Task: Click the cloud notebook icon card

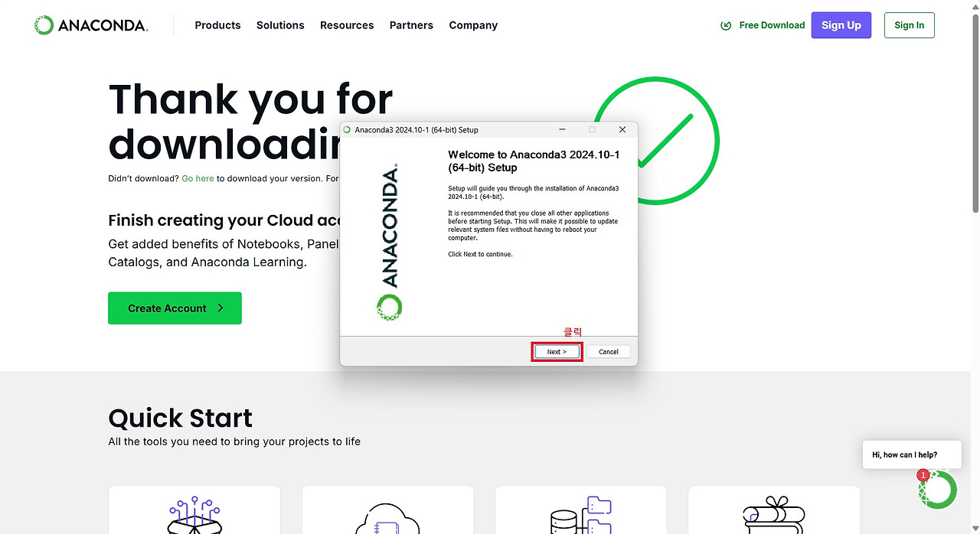Action: [387, 510]
